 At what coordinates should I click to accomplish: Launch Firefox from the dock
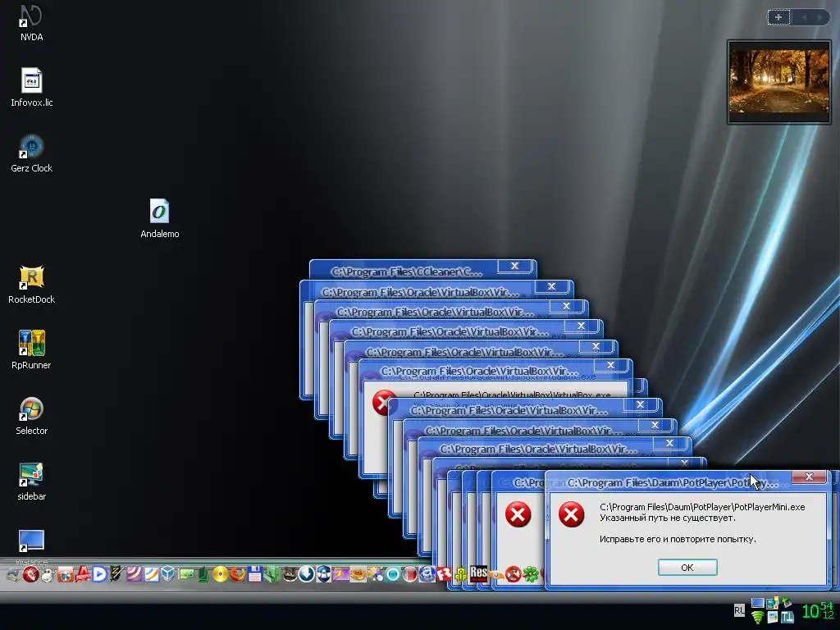coord(238,574)
